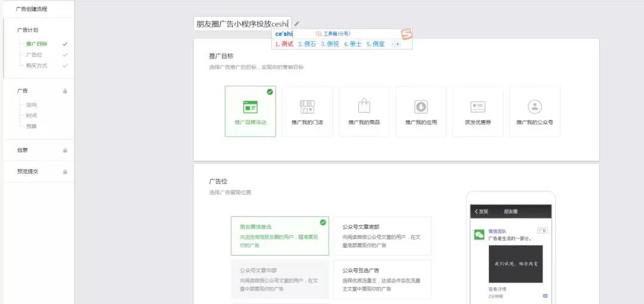The image size is (644, 304).
Task: Go to the 购买方式 step in sidebar
Action: (37, 66)
